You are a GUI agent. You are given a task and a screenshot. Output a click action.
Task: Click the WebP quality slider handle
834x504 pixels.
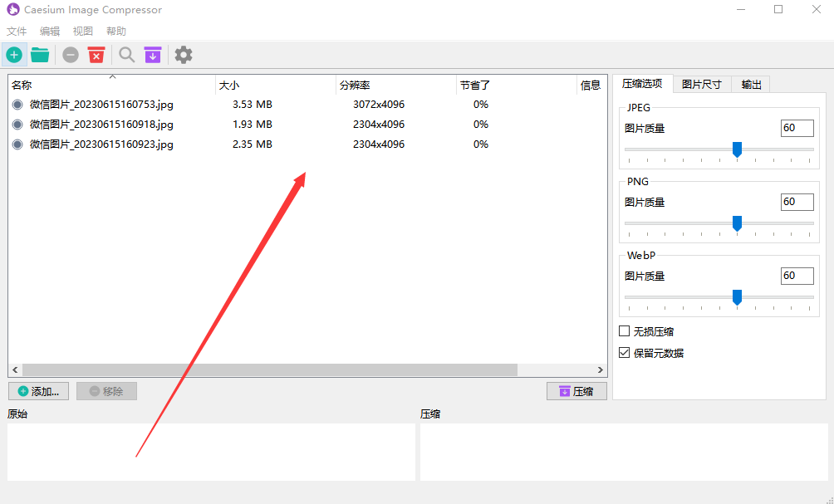point(737,298)
